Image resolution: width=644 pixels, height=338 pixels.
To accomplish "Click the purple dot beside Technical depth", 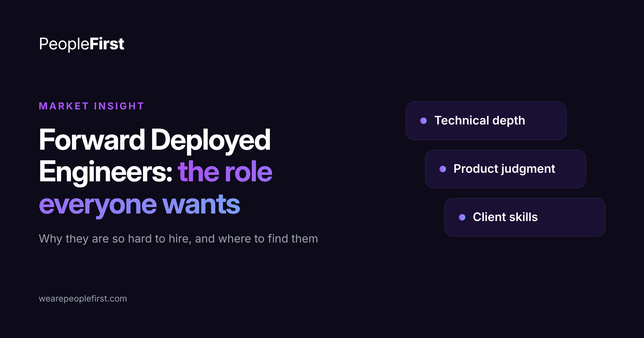I will point(423,121).
